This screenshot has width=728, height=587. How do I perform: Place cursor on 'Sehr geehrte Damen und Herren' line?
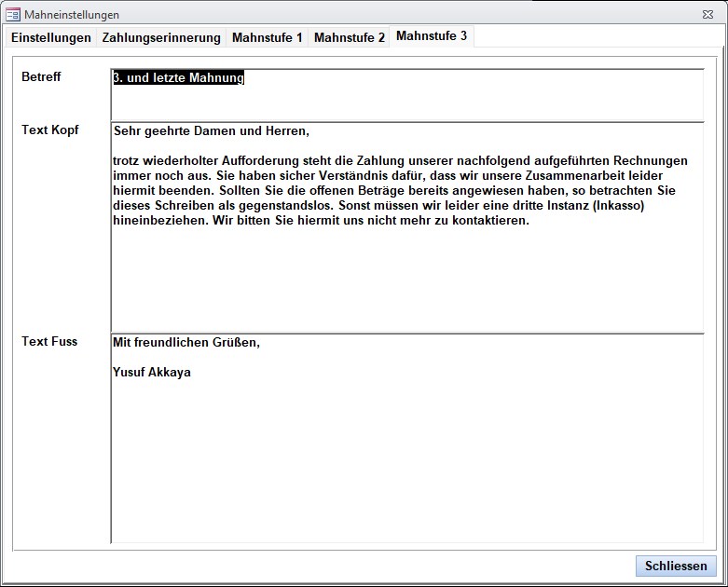[x=211, y=130]
